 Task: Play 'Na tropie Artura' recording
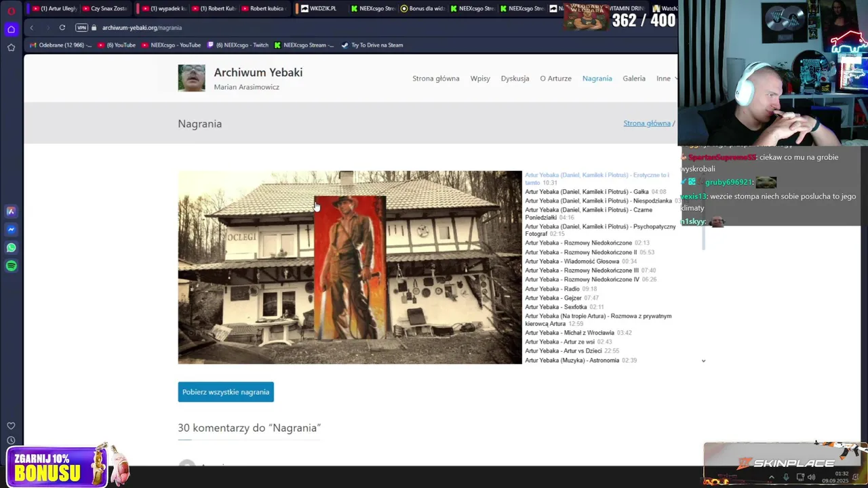(600, 320)
